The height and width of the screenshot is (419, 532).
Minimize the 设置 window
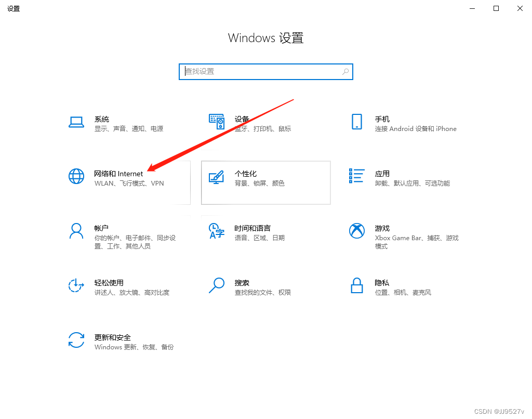472,8
